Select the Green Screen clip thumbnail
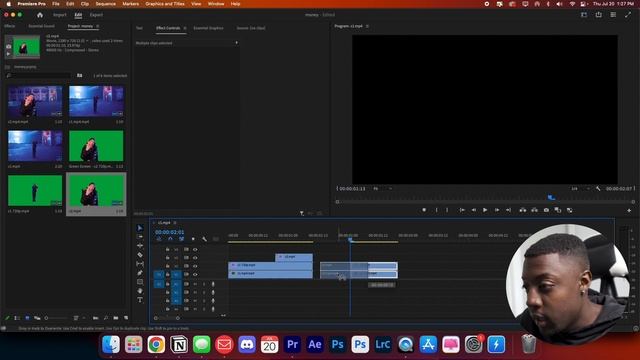Viewport: 640px width, 360px height. tap(96, 146)
